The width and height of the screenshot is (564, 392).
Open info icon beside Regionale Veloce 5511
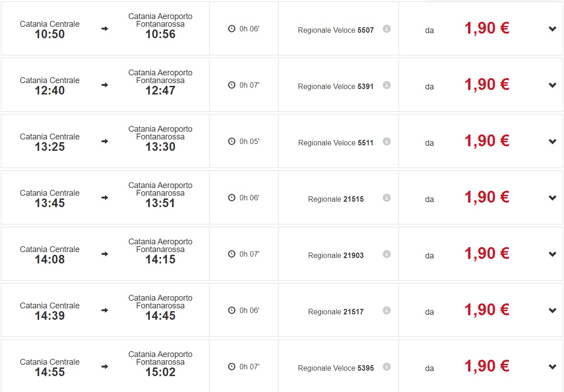(387, 141)
